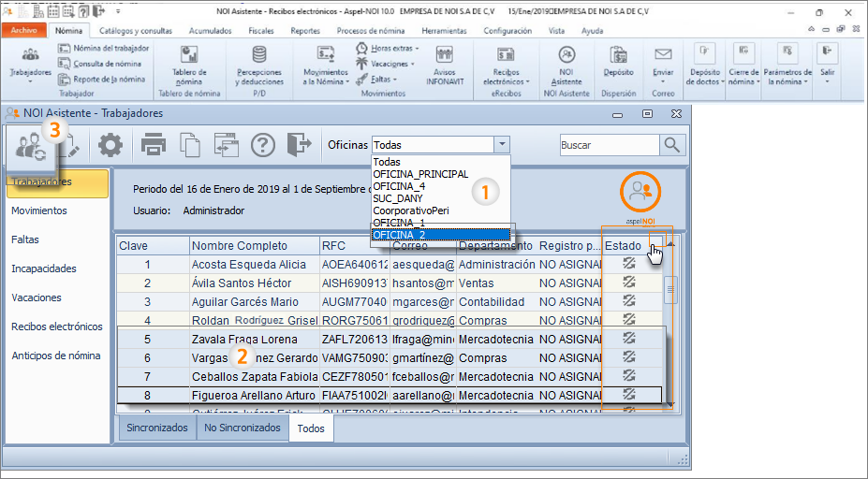Click the worker table vertical scrollbar thumb
The height and width of the screenshot is (479, 868).
[x=669, y=291]
